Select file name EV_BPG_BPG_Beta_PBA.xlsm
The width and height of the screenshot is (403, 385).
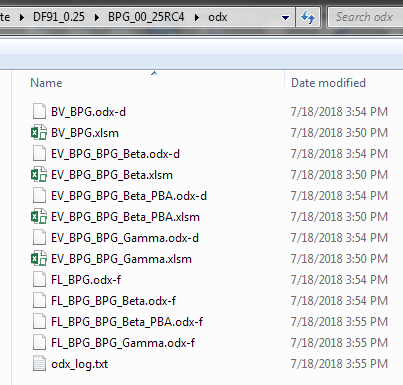(x=125, y=217)
